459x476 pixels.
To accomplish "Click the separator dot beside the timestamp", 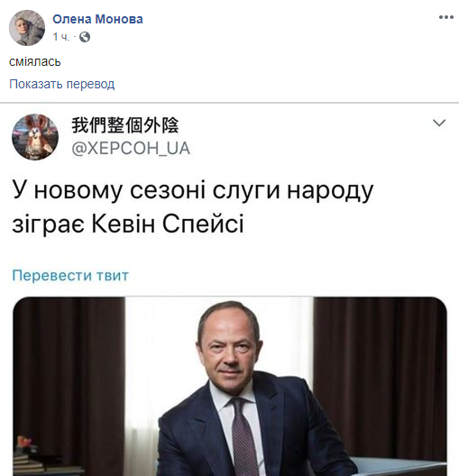I will coord(74,37).
